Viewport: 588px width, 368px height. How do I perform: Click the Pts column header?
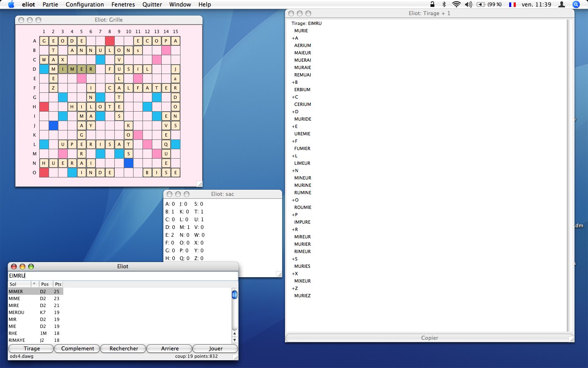tap(58, 284)
